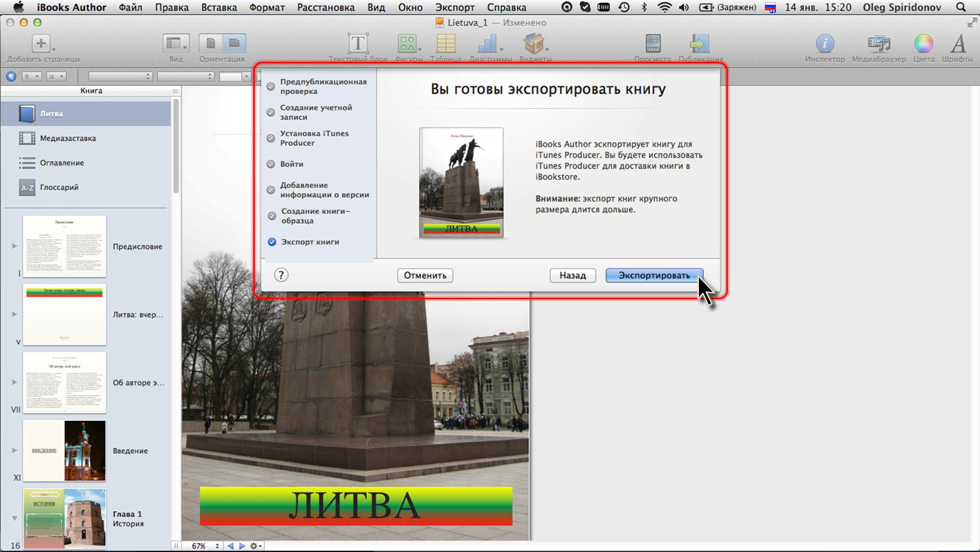Viewport: 980px width, 552px height.
Task: Click the Add Pages plus icon
Action: pos(41,43)
